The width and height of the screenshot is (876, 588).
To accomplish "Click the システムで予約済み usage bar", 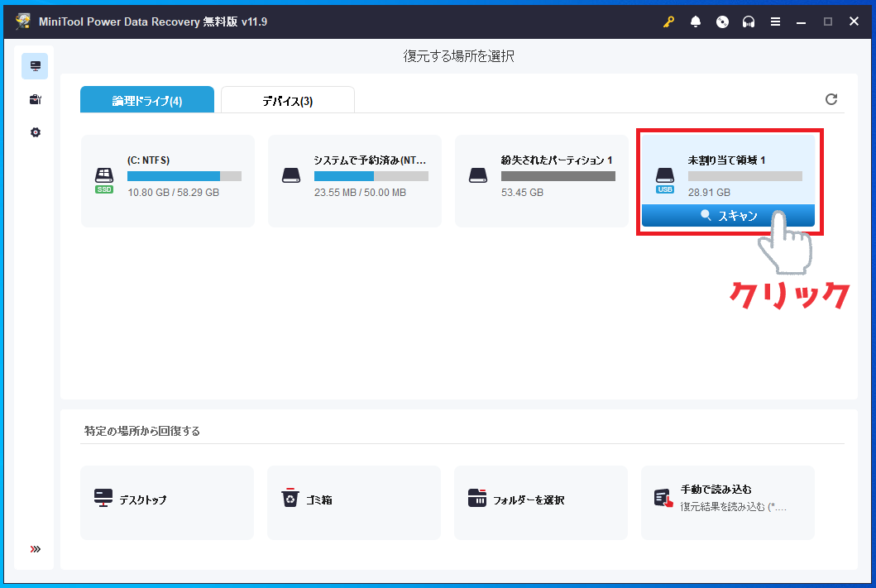I will tap(371, 176).
